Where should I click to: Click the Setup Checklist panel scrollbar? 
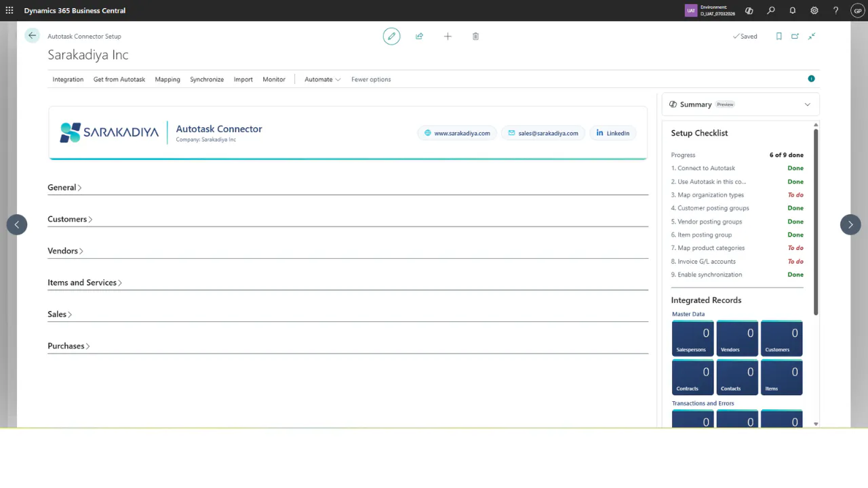pos(816,222)
